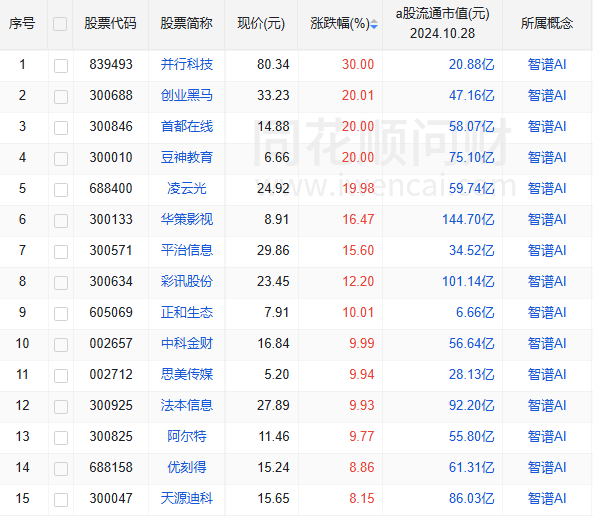Sort by 涨跌幅(%) arrow icon
The width and height of the screenshot is (593, 516).
click(x=374, y=24)
